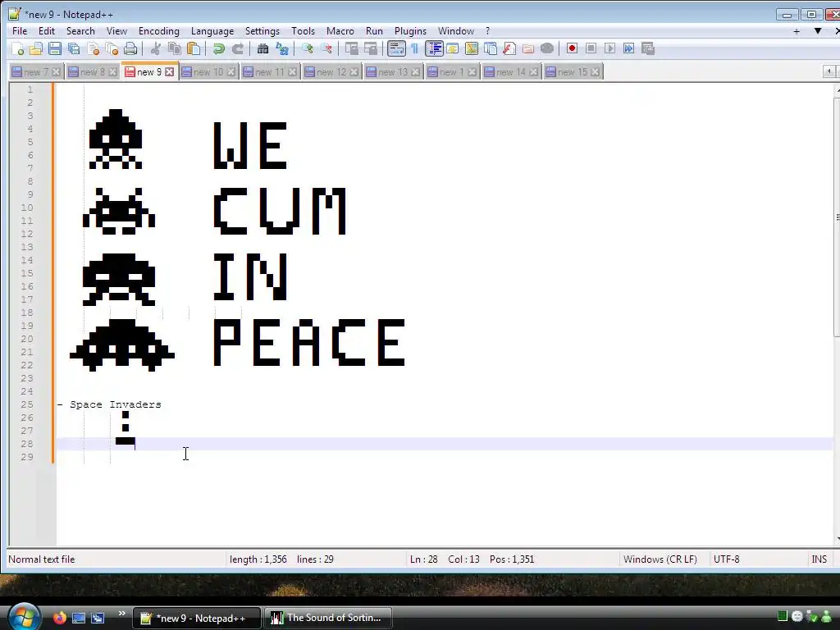The height and width of the screenshot is (630, 840).
Task: Launch Firefox from the taskbar quick launch
Action: 59,618
